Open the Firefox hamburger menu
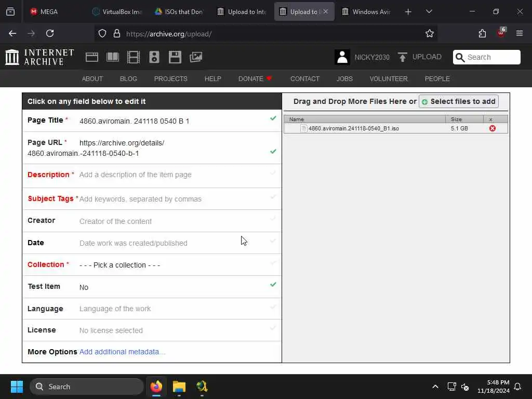The image size is (532, 399). 520,33
